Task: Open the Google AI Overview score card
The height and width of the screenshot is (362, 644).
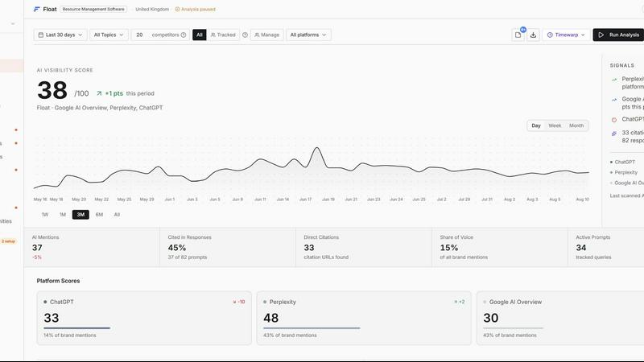Action: (x=560, y=318)
